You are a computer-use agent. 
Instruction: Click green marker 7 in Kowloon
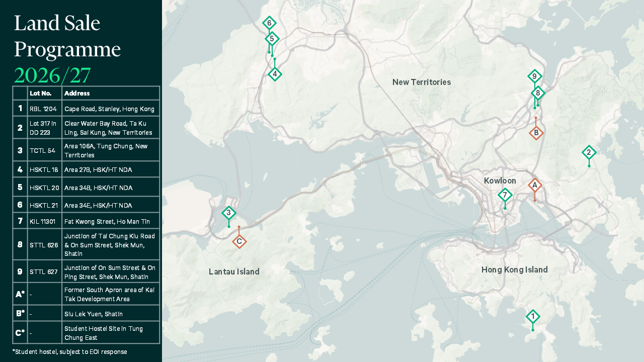505,195
